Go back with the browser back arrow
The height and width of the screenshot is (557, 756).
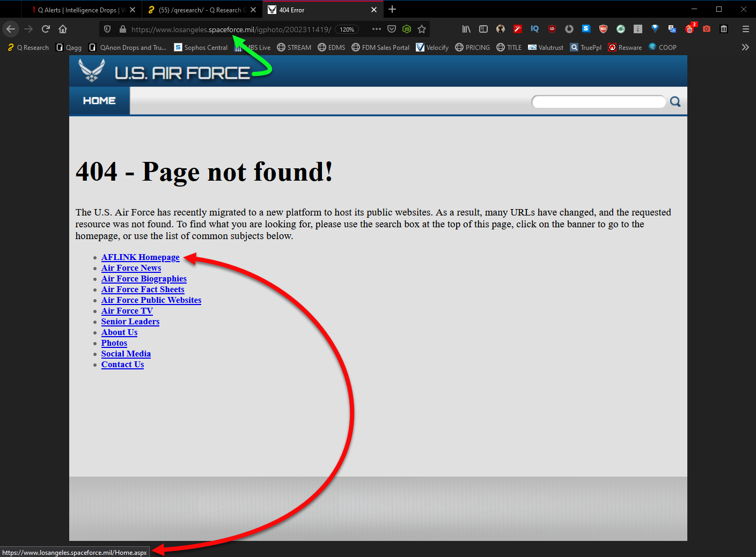click(x=11, y=29)
